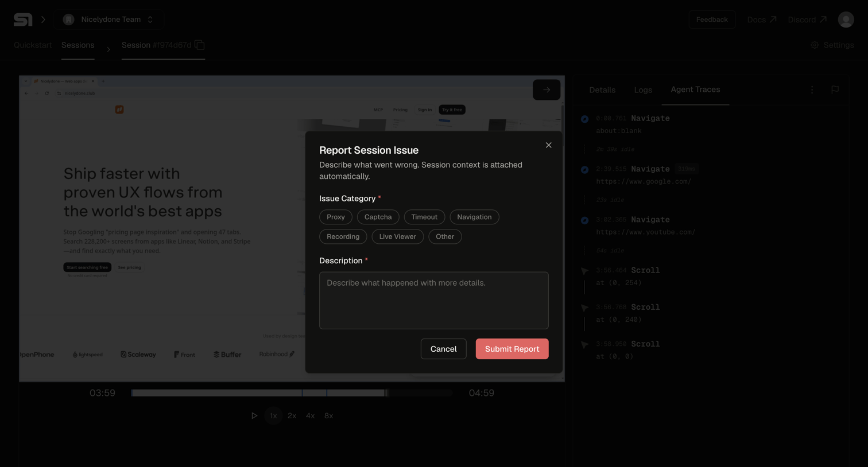Click the Session #f974d67d breadcrumb
Image resolution: width=868 pixels, height=467 pixels.
[x=156, y=45]
